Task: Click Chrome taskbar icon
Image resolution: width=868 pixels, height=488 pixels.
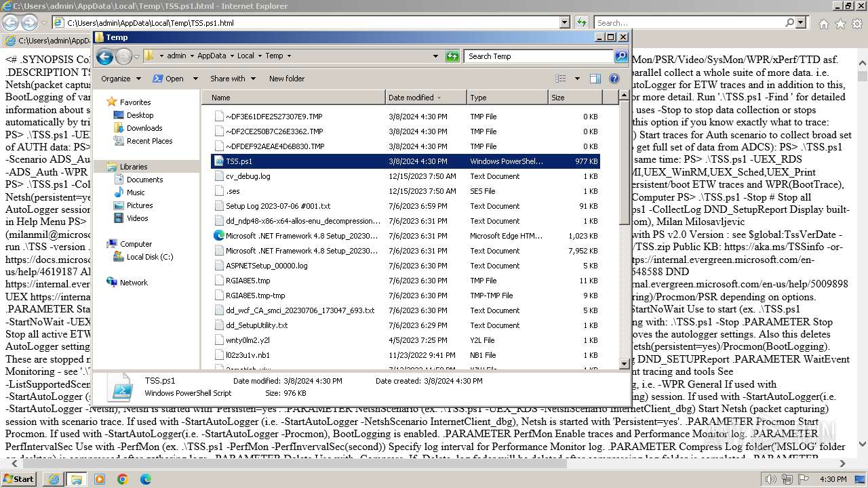Action: [x=123, y=479]
